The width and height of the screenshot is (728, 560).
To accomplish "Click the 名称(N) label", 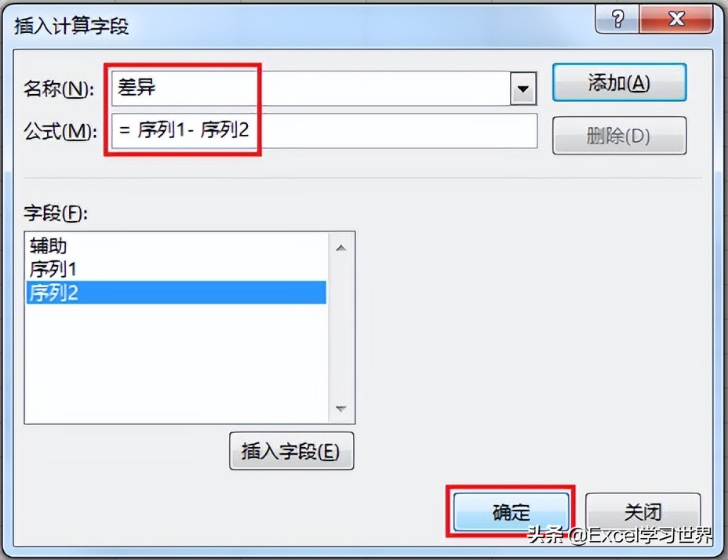I will [59, 88].
